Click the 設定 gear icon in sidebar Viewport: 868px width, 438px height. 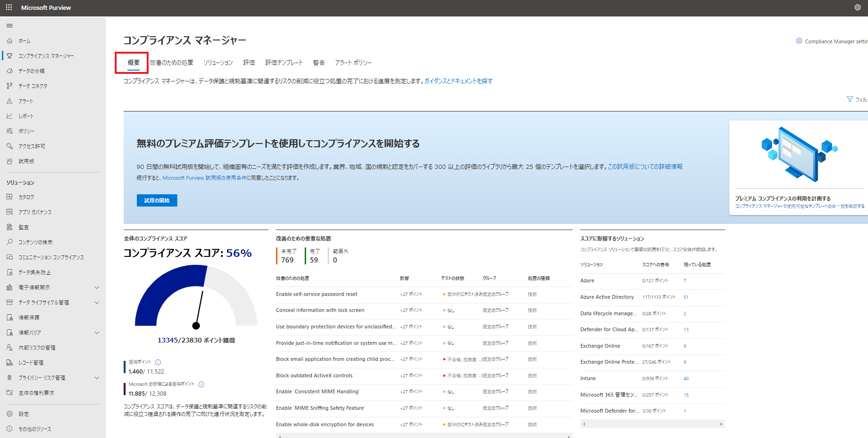coord(9,414)
